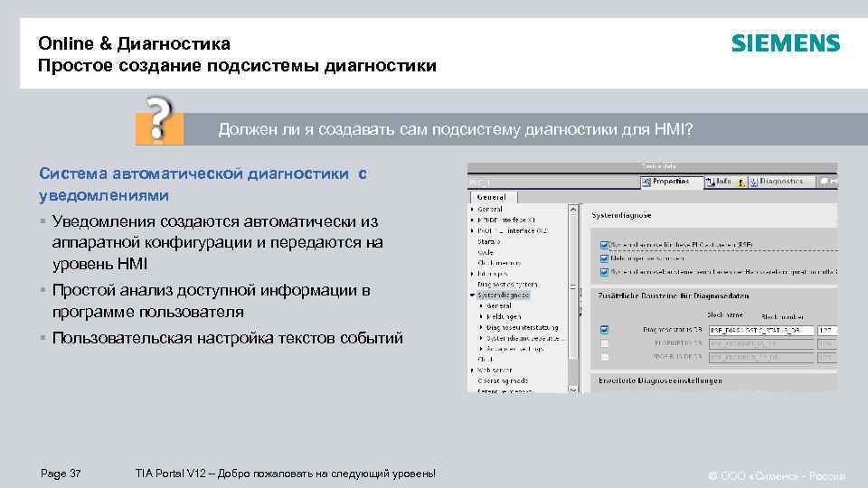
Task: Click the SIEMENS logo
Action: (x=786, y=43)
